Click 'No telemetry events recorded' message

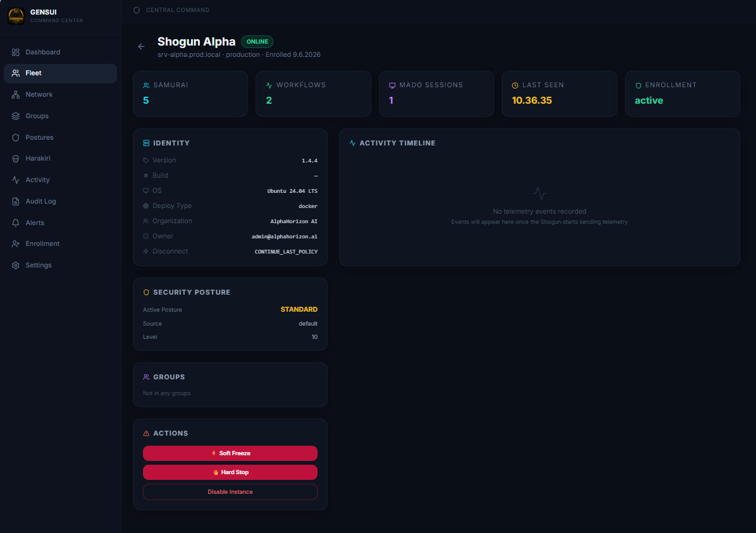coord(540,212)
